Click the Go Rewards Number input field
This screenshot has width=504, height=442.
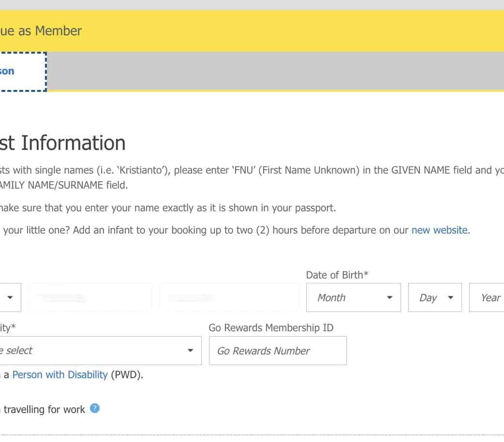tap(277, 351)
